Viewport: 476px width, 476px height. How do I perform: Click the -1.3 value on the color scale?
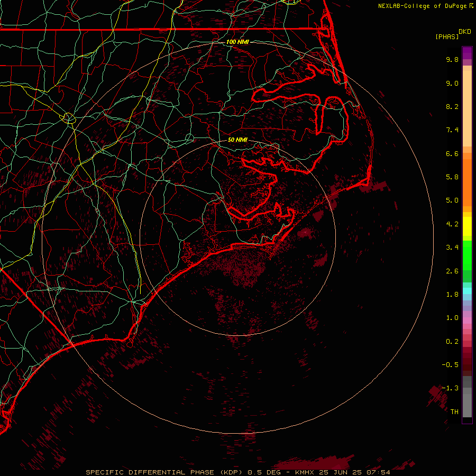coord(450,388)
